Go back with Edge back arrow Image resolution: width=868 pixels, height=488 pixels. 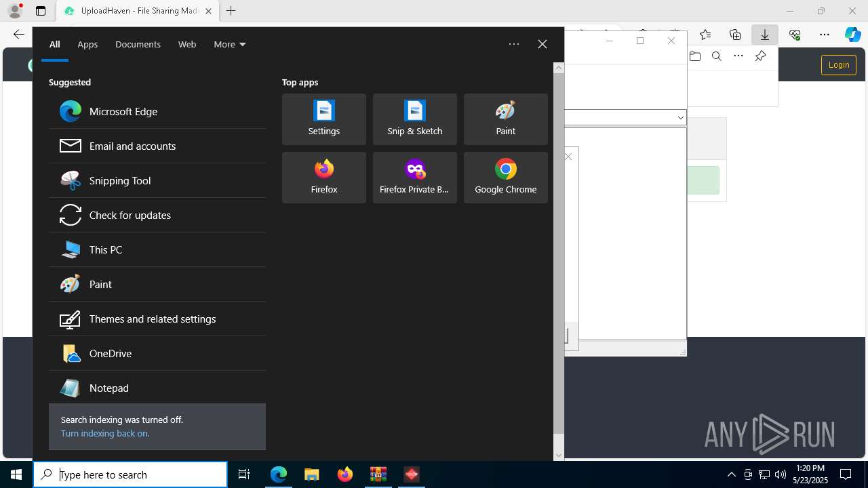click(x=19, y=35)
